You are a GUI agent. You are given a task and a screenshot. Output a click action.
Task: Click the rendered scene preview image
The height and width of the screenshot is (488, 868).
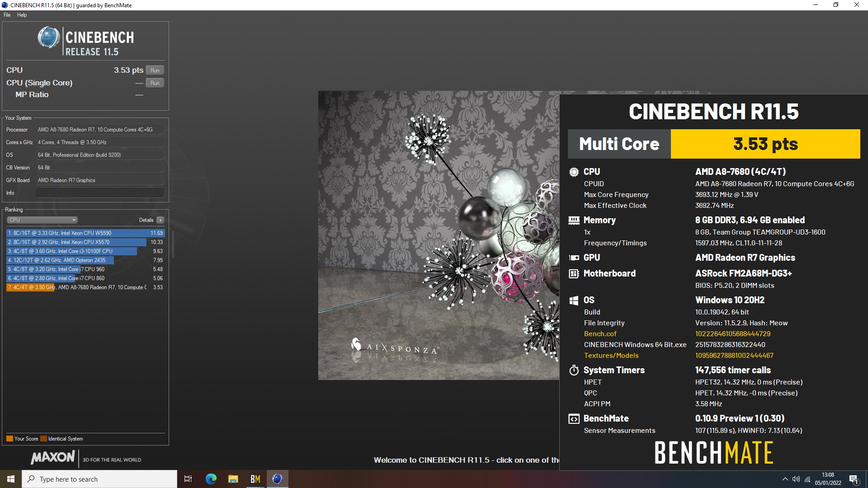point(439,235)
